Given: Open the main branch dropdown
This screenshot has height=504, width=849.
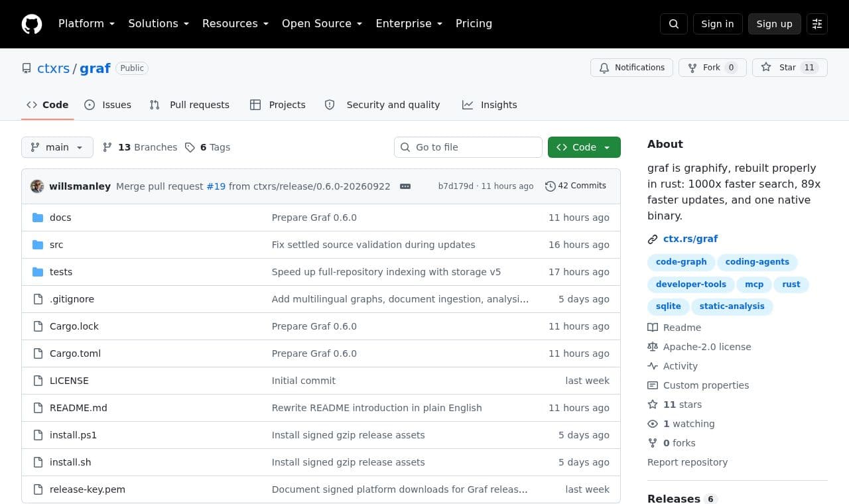Looking at the screenshot, I should click(x=57, y=147).
